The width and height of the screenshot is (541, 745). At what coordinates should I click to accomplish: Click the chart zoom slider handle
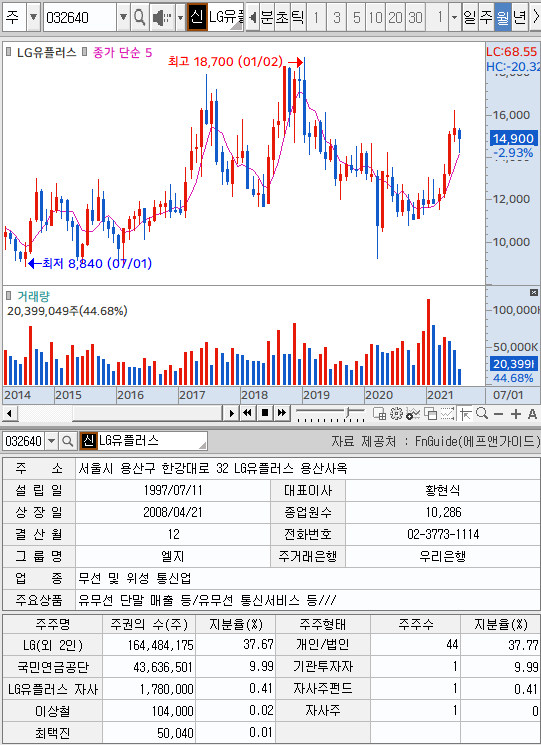click(x=348, y=412)
